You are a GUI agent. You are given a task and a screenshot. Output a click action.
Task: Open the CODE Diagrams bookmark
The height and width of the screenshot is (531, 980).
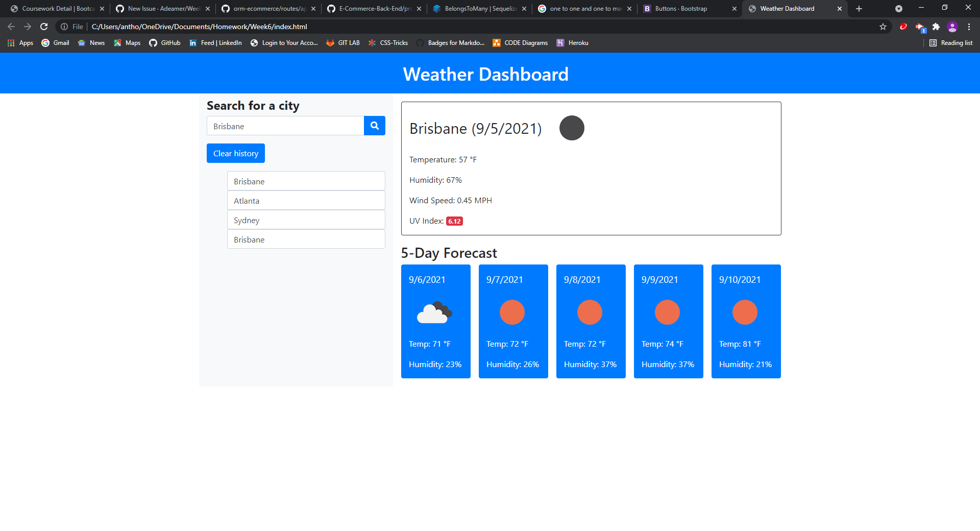point(520,43)
